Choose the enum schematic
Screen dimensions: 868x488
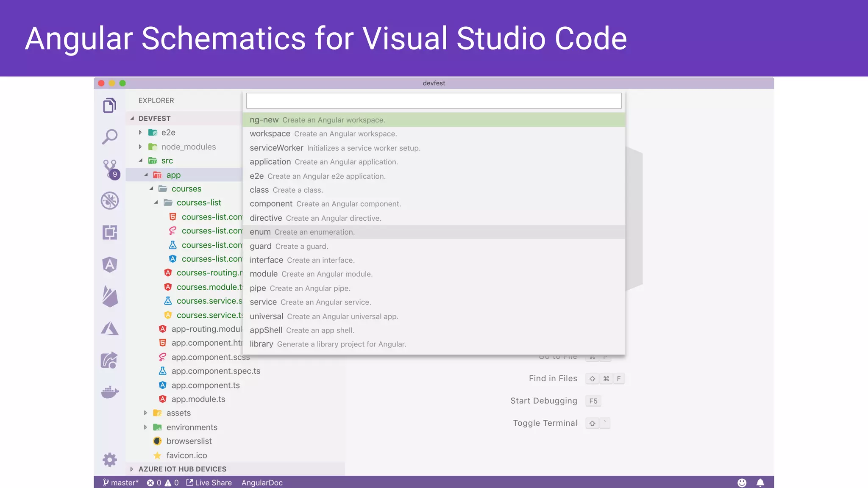click(x=434, y=232)
